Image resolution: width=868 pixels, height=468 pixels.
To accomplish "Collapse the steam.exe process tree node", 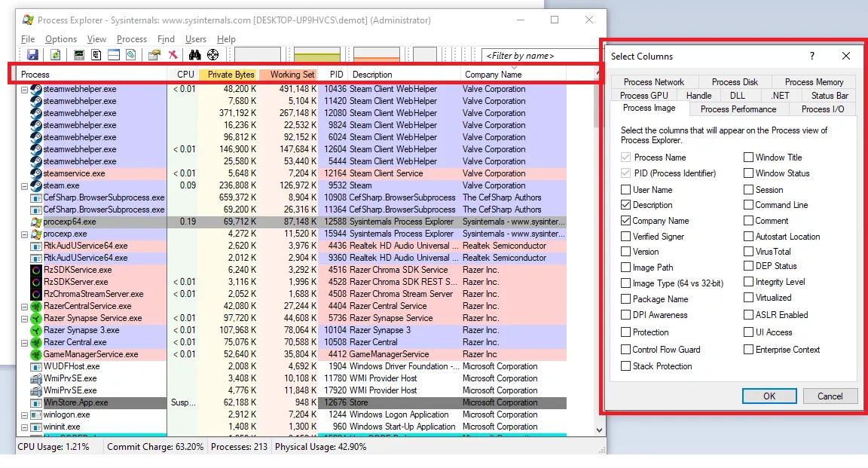I will 24,186.
